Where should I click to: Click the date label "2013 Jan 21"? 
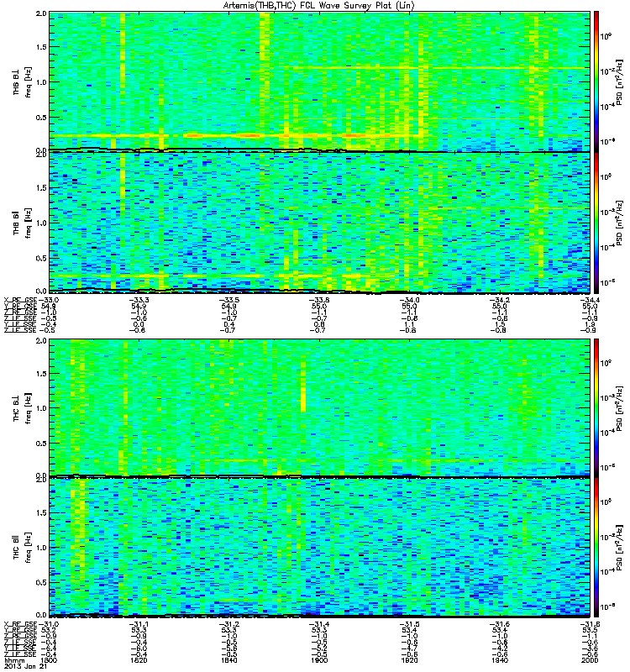25,667
